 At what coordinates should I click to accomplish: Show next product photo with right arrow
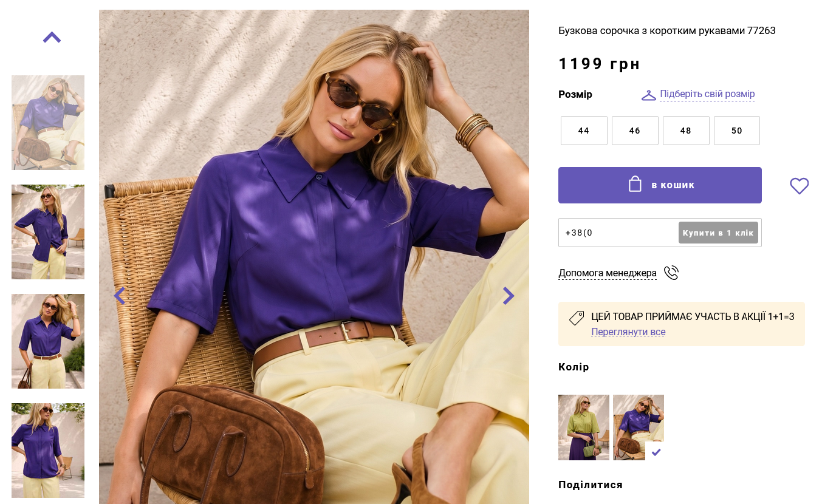tap(509, 296)
